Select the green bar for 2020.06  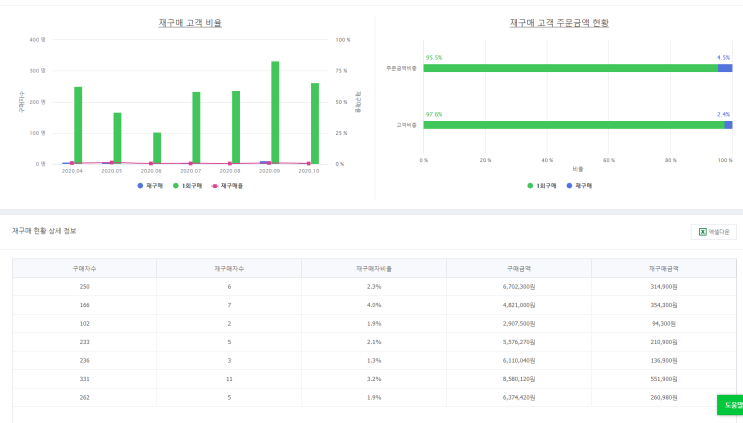click(157, 148)
